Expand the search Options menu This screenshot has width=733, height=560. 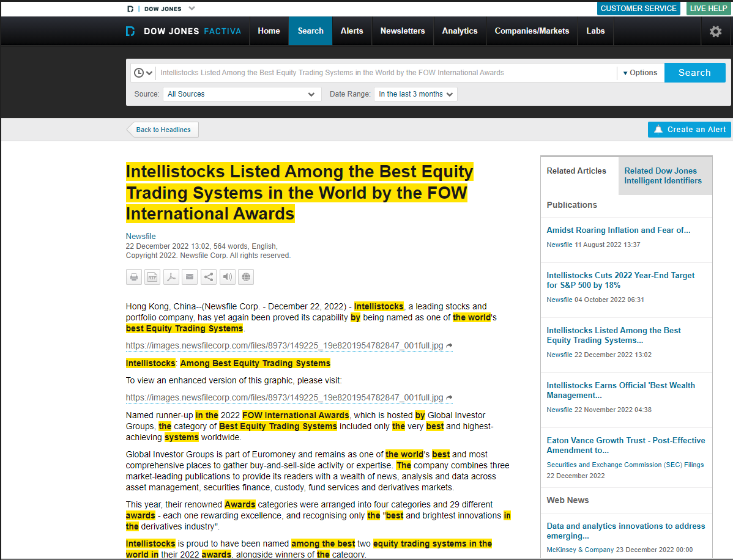tap(640, 72)
